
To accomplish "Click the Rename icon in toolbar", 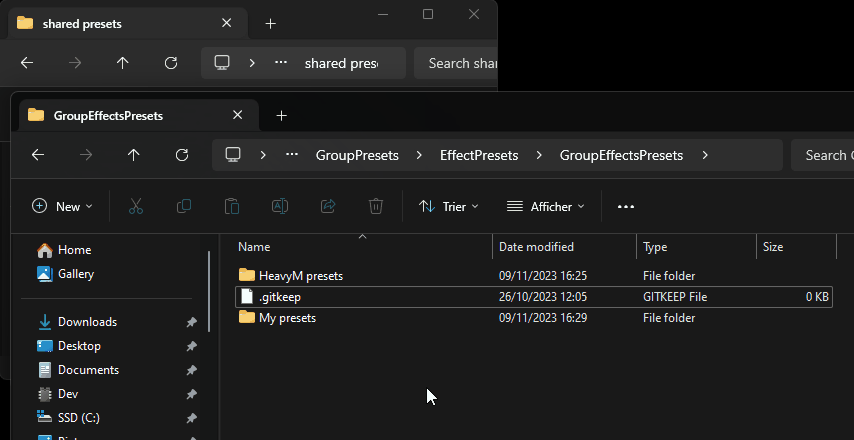I will (x=279, y=206).
